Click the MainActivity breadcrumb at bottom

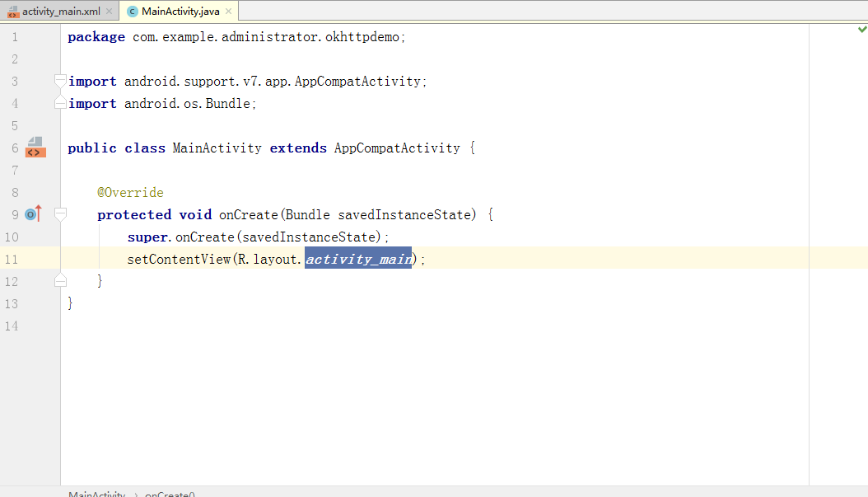tap(97, 493)
